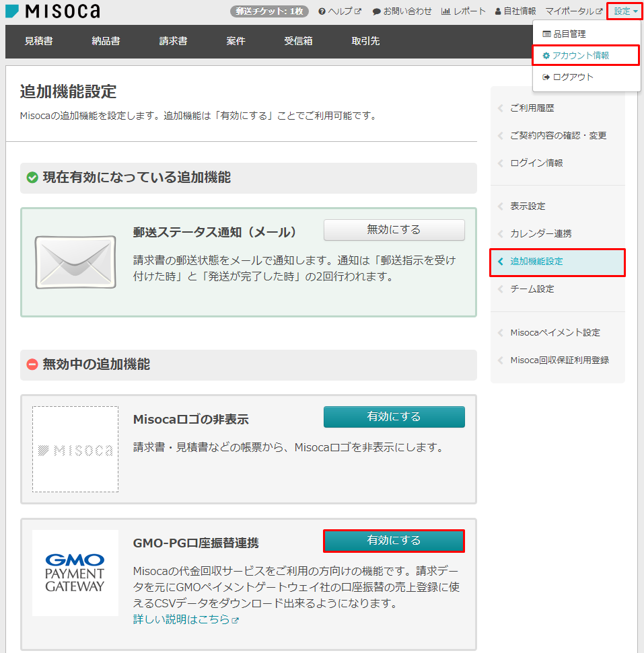Open the 見積書 tab
The width and height of the screenshot is (644, 653).
[x=39, y=41]
